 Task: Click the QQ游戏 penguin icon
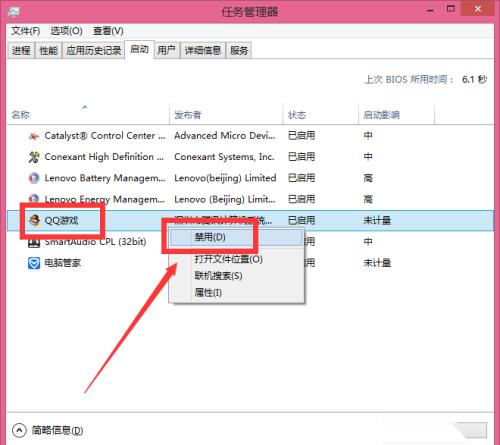click(x=34, y=220)
